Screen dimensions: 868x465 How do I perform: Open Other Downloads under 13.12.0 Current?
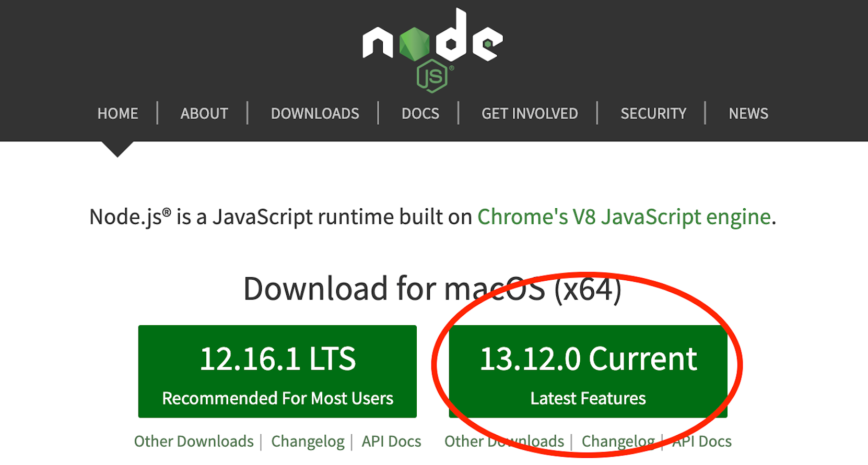504,442
